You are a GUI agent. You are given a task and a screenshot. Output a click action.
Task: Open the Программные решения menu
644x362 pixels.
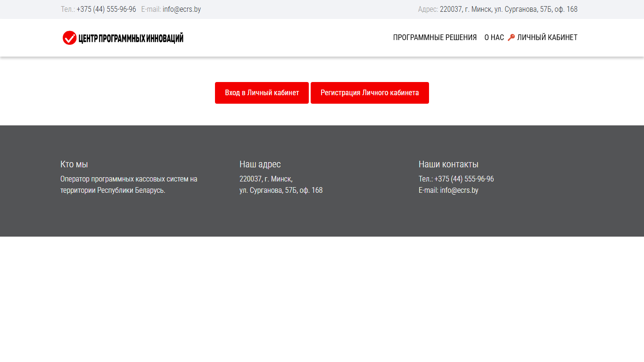click(x=435, y=38)
